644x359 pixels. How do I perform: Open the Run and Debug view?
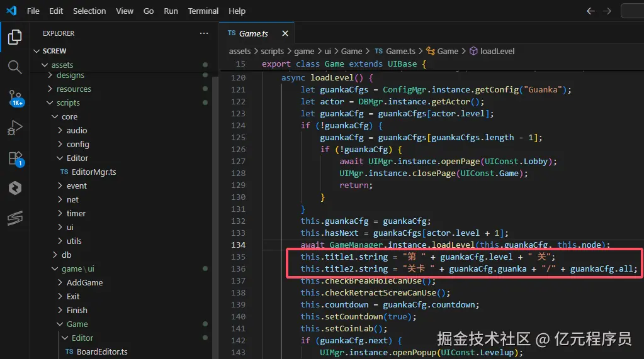pyautogui.click(x=15, y=128)
